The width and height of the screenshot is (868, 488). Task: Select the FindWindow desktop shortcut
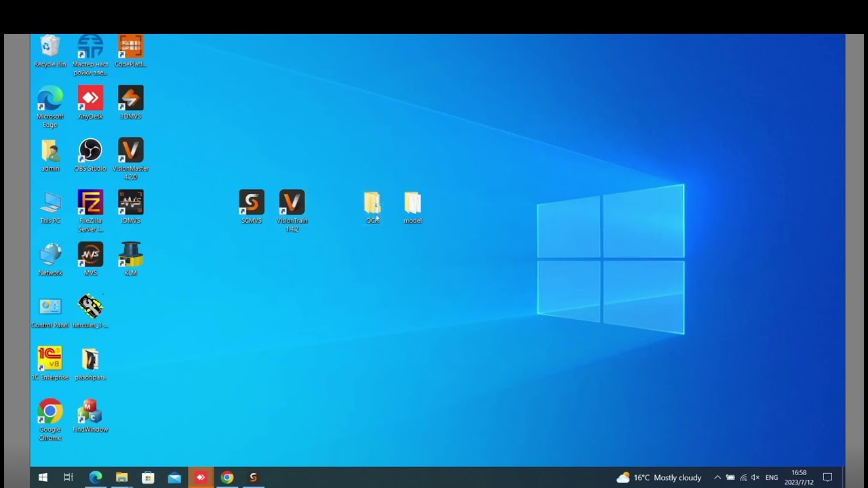[x=90, y=415]
